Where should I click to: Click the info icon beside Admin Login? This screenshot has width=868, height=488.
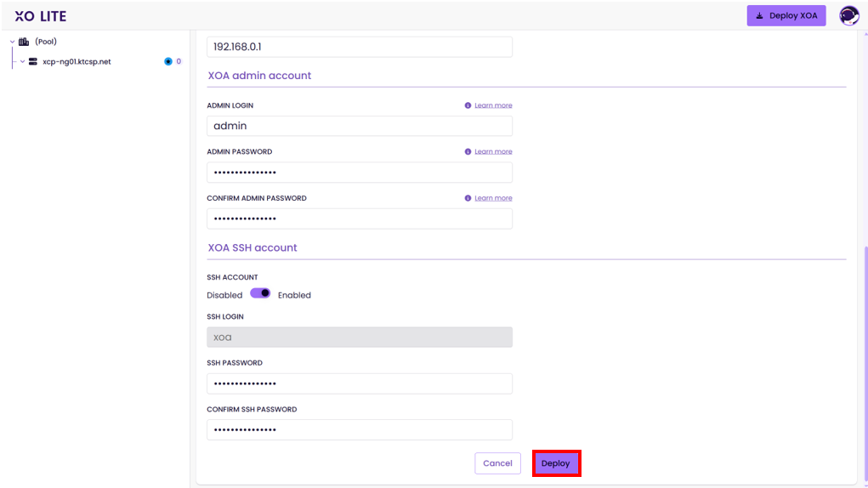[x=468, y=105]
